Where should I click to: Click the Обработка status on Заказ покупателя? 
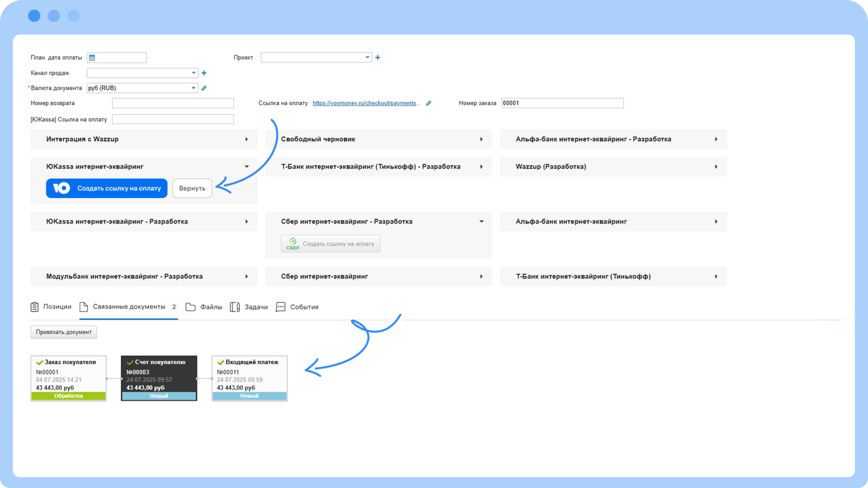68,396
